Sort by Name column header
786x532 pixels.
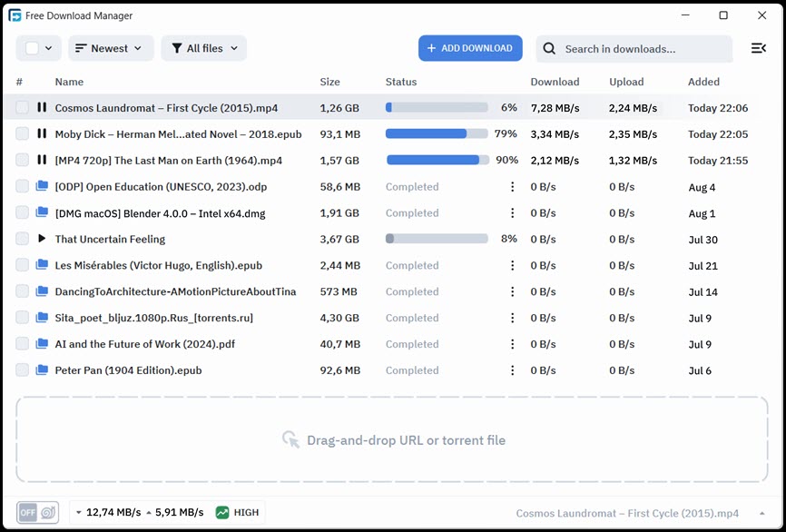69,82
